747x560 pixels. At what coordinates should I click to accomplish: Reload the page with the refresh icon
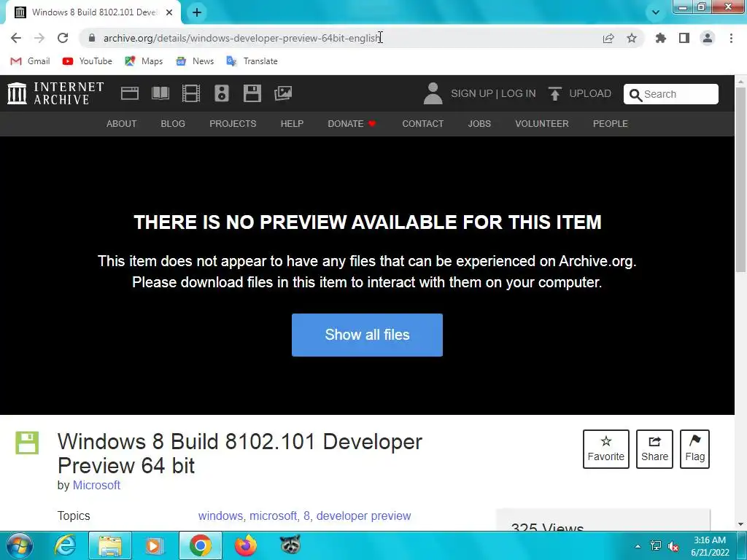click(63, 38)
